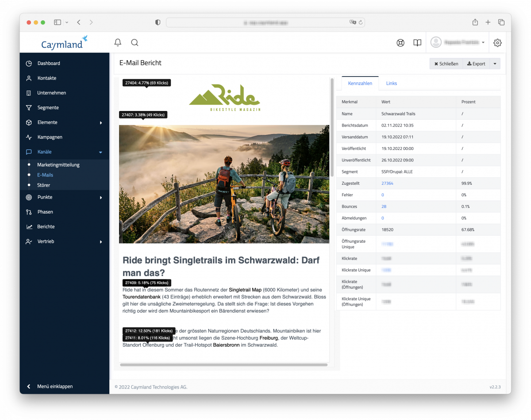Viewport: 531px width, 420px height.
Task: Click the Caymland logo
Action: click(x=64, y=42)
